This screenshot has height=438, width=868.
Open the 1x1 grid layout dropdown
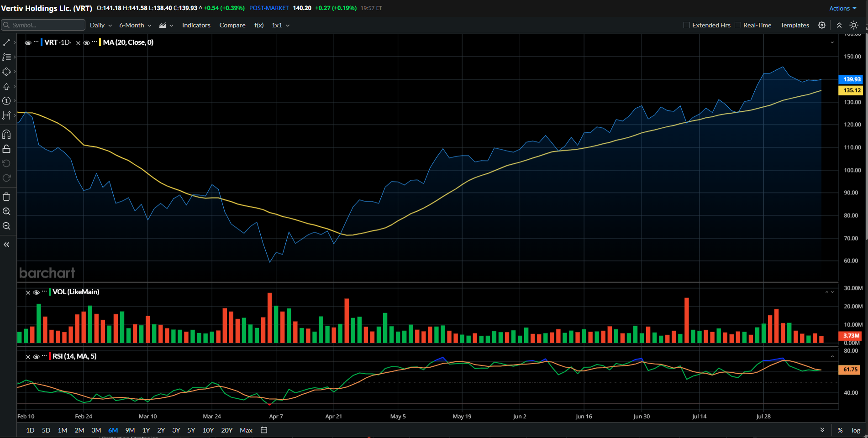pos(281,25)
